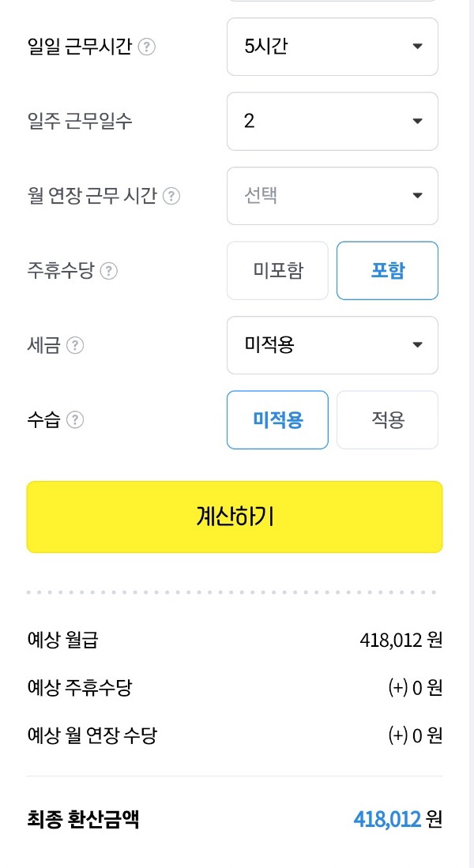Select 포함 for 주휴수당
The height and width of the screenshot is (868, 474).
click(x=388, y=271)
